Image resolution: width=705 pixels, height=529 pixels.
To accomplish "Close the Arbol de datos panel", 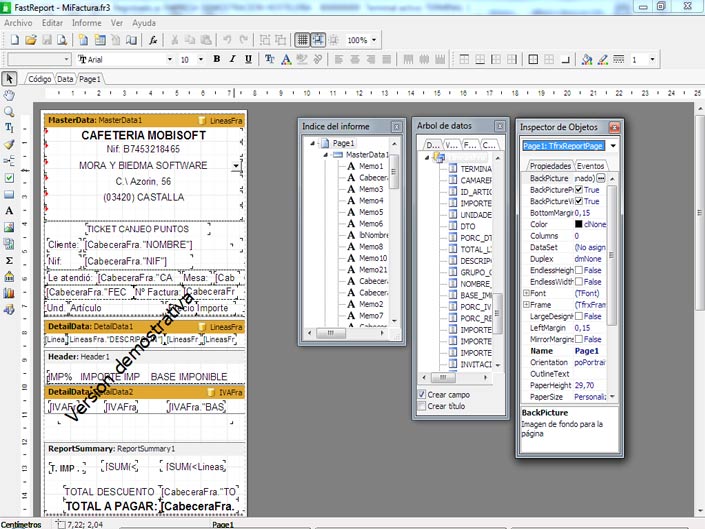I will (x=500, y=126).
